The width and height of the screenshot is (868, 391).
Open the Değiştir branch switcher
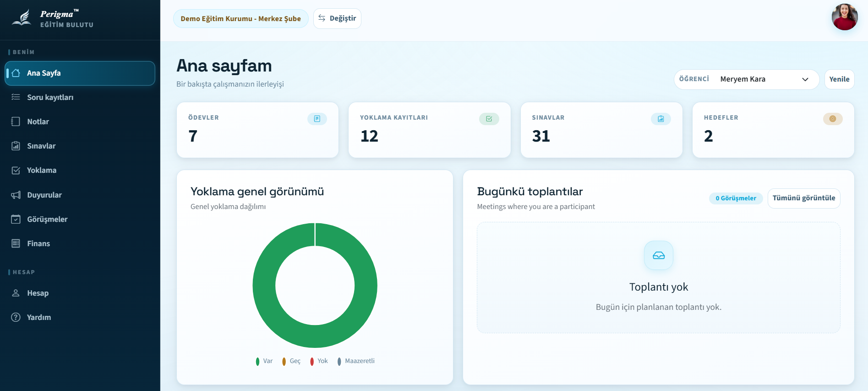pyautogui.click(x=337, y=18)
